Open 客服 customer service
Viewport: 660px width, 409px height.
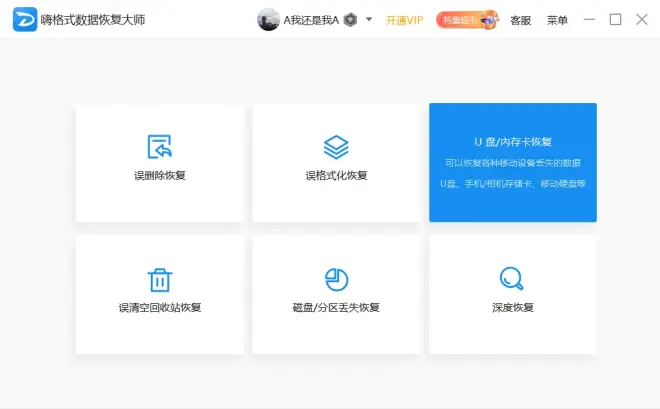(x=520, y=20)
